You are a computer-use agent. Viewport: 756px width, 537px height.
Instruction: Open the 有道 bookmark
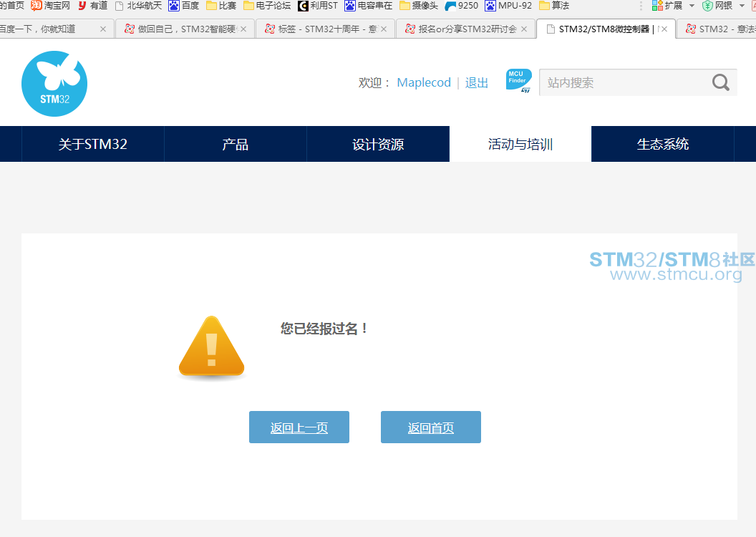92,5
